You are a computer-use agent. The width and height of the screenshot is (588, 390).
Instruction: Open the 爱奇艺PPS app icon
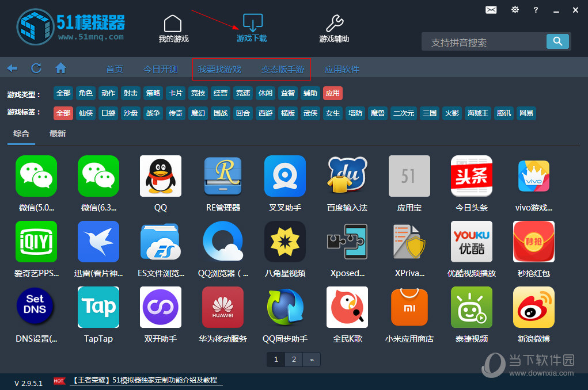(x=36, y=242)
